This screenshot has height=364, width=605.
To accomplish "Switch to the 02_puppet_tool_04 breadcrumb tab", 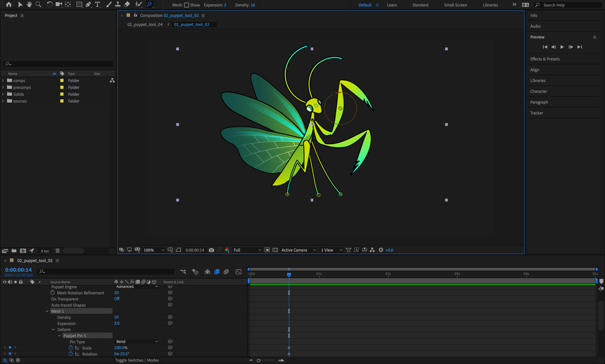I will pos(145,24).
